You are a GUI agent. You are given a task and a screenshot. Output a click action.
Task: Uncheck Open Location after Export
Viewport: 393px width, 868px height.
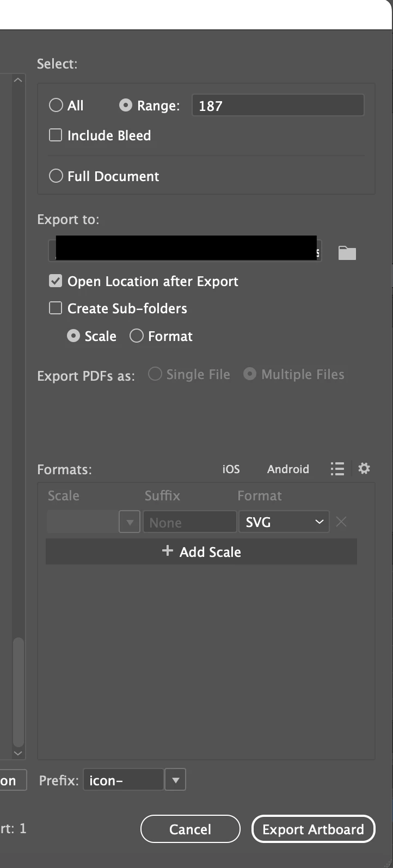(x=56, y=281)
